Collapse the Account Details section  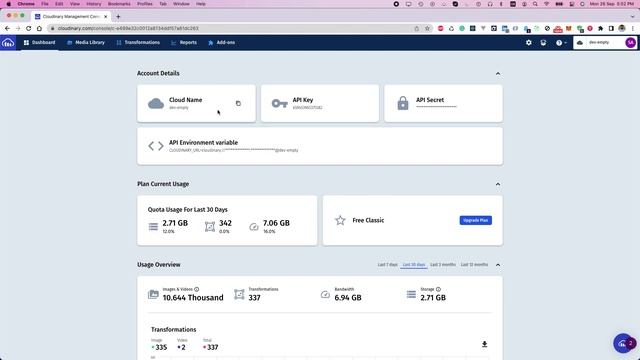pos(498,73)
